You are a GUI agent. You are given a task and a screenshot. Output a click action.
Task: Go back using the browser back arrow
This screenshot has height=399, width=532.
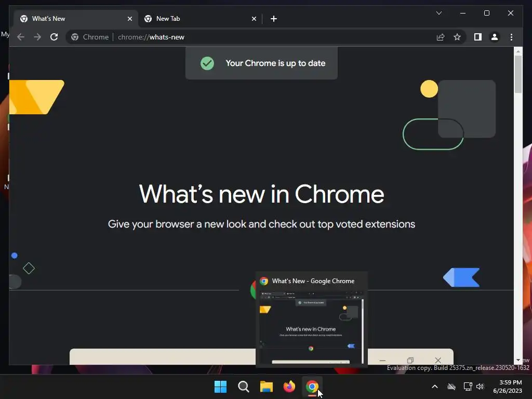pos(21,37)
